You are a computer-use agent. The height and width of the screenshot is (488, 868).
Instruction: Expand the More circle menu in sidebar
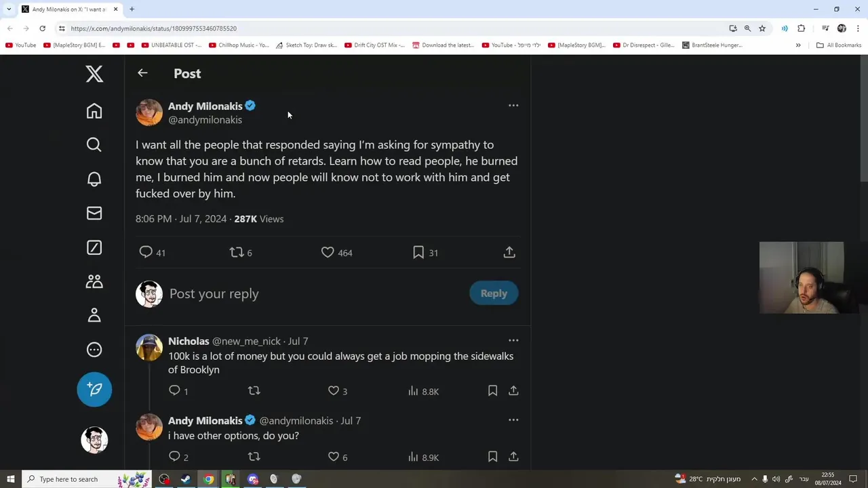tap(94, 350)
